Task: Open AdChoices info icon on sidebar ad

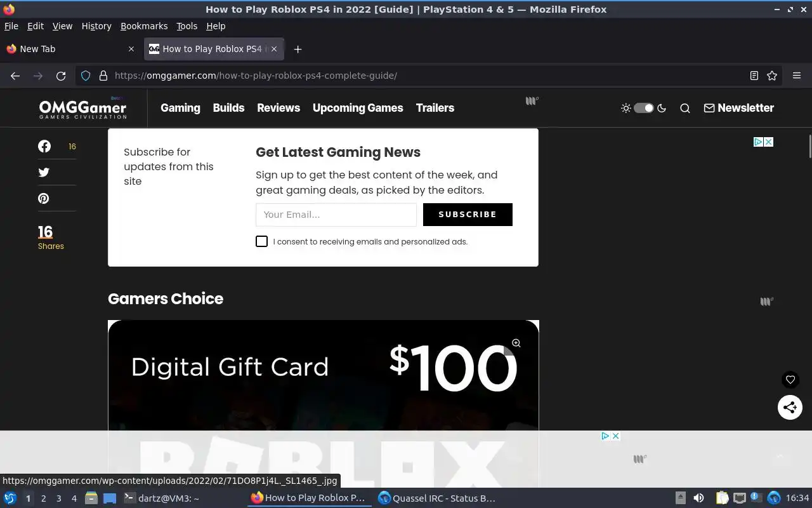Action: pyautogui.click(x=758, y=142)
